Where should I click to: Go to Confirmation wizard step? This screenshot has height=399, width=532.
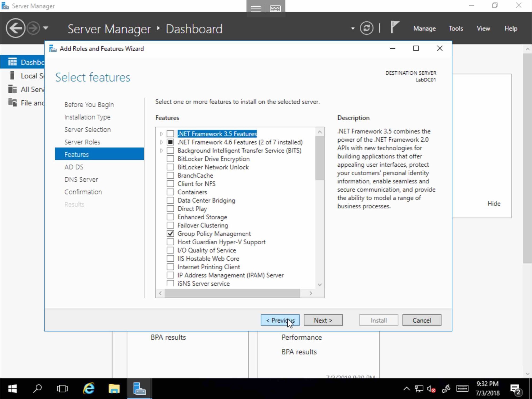pos(83,192)
